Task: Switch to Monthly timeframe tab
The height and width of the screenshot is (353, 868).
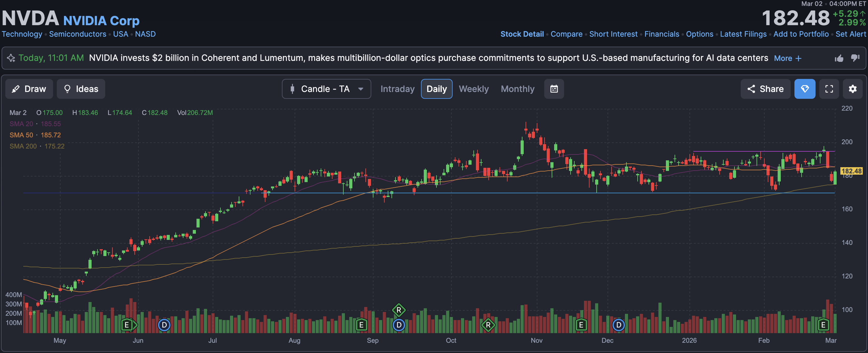Action: [x=517, y=89]
